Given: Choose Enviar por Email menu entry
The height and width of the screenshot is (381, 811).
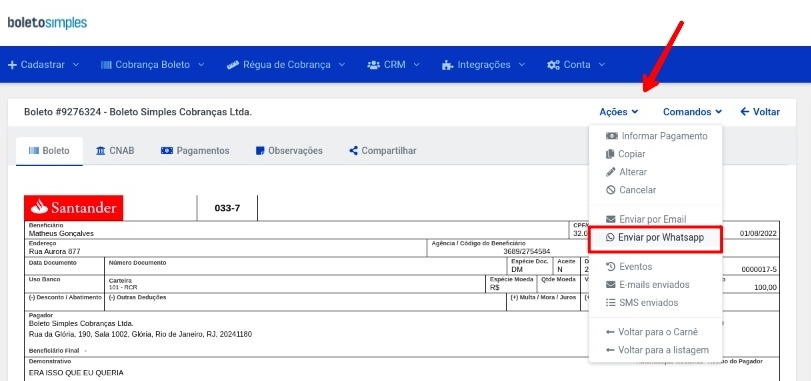Looking at the screenshot, I should point(656,219).
